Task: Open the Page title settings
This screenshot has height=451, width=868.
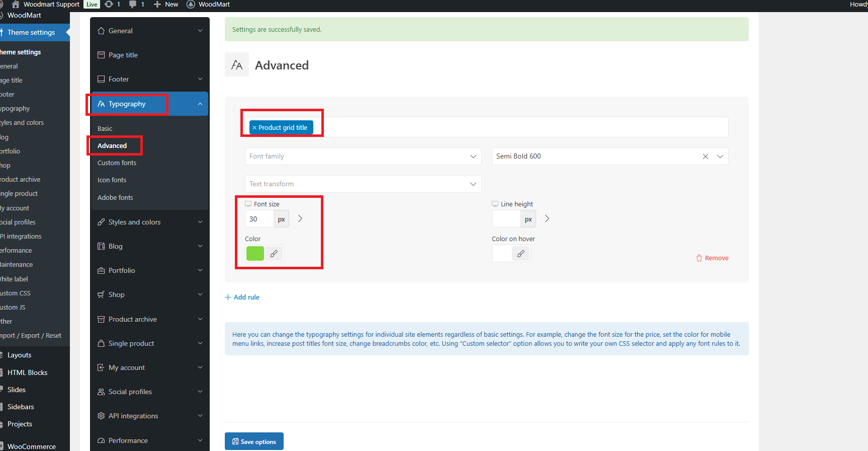Action: tap(149, 55)
